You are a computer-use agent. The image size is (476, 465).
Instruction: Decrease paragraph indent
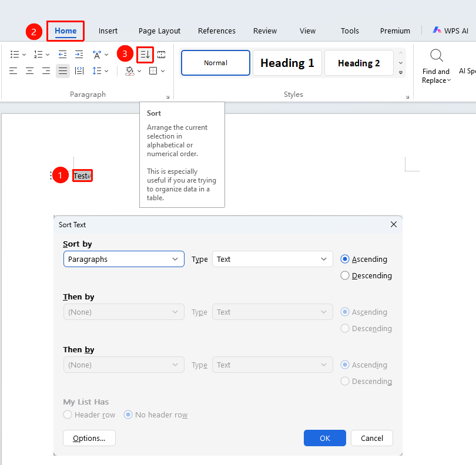[x=62, y=55]
